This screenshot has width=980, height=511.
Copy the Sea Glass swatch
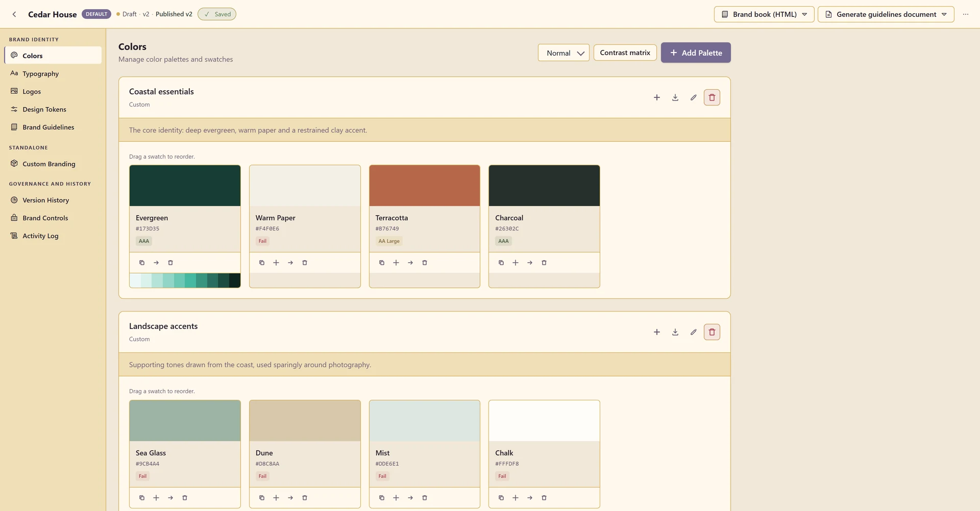[x=142, y=498]
